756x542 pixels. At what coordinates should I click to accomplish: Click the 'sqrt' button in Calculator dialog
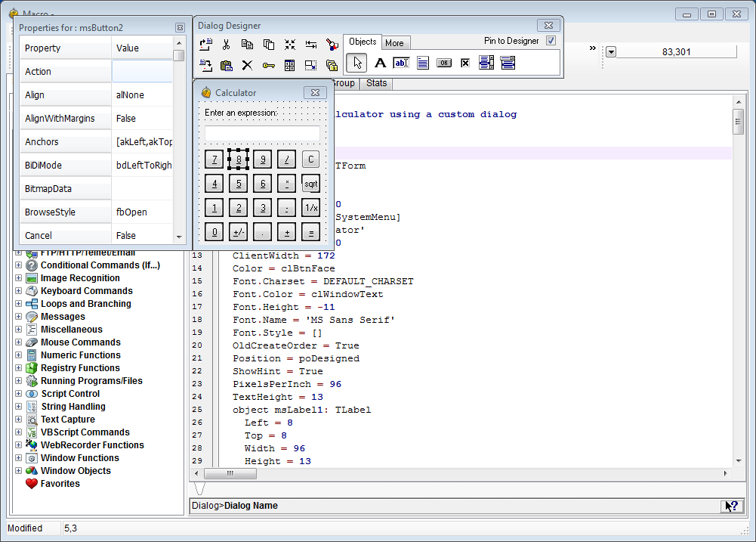(x=311, y=184)
